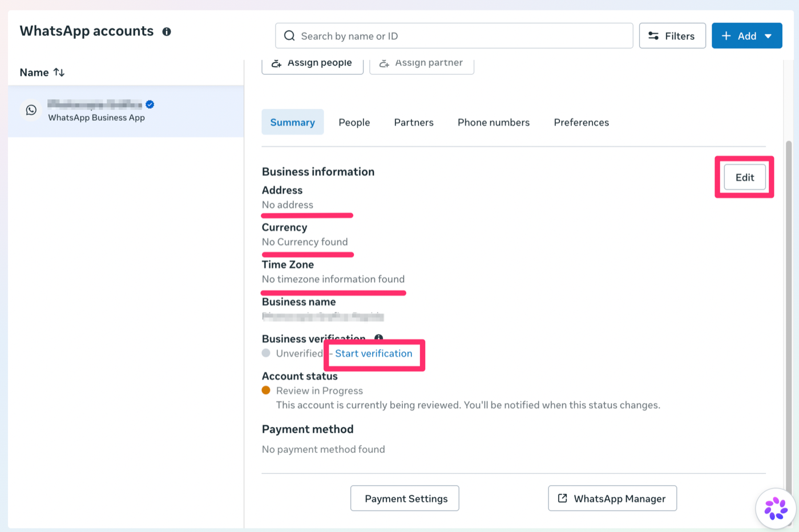
Task: Open Payment Settings
Action: 405,498
